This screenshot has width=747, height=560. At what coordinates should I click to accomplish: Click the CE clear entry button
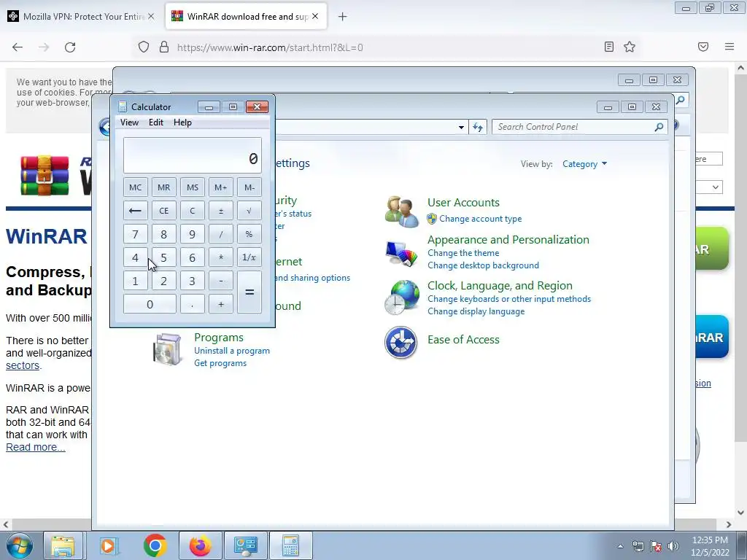(164, 211)
